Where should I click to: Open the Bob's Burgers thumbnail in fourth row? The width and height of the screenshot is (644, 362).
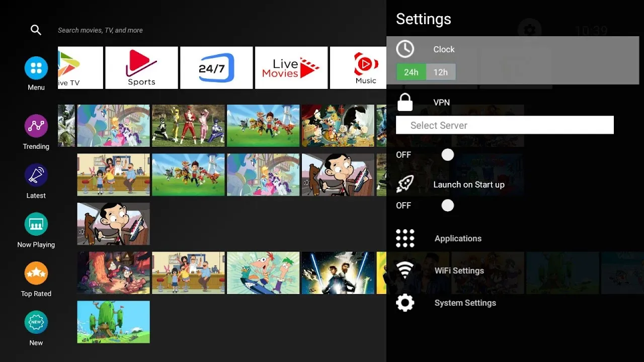(x=188, y=273)
